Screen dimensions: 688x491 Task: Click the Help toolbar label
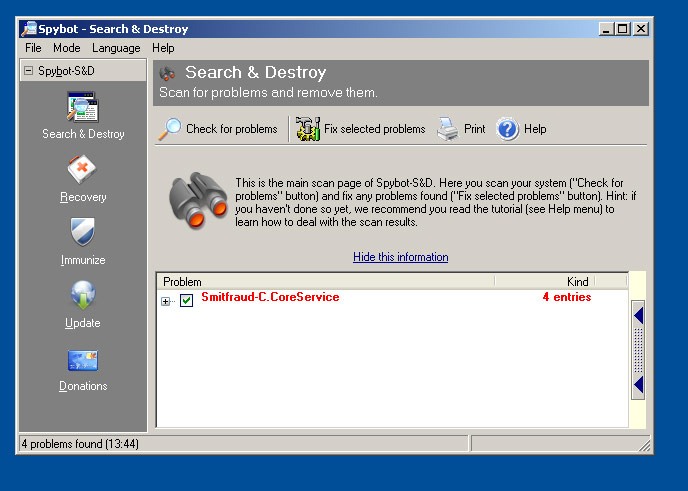click(535, 129)
